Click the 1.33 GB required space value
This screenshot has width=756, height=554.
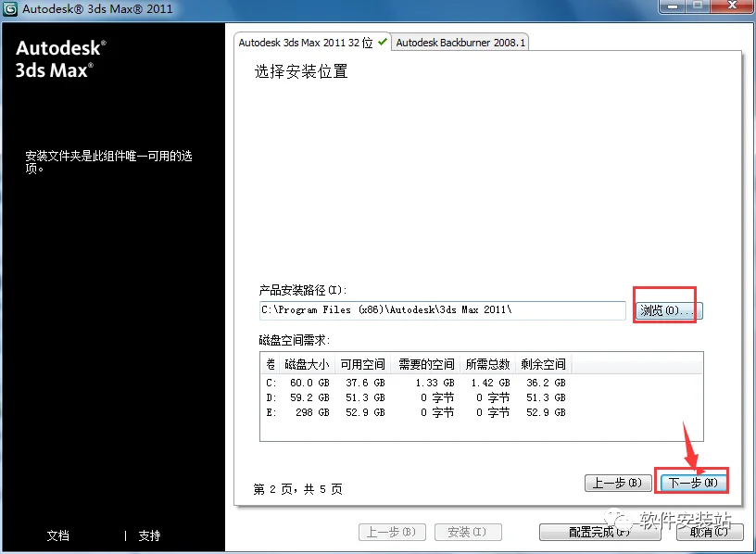(x=435, y=383)
